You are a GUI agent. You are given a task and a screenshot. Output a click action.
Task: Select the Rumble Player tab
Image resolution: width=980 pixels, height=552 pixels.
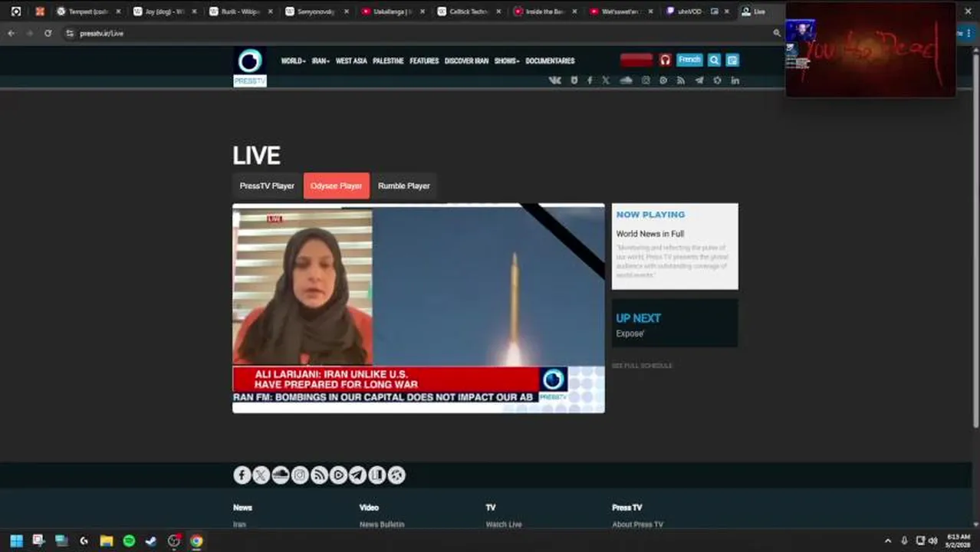pyautogui.click(x=404, y=186)
